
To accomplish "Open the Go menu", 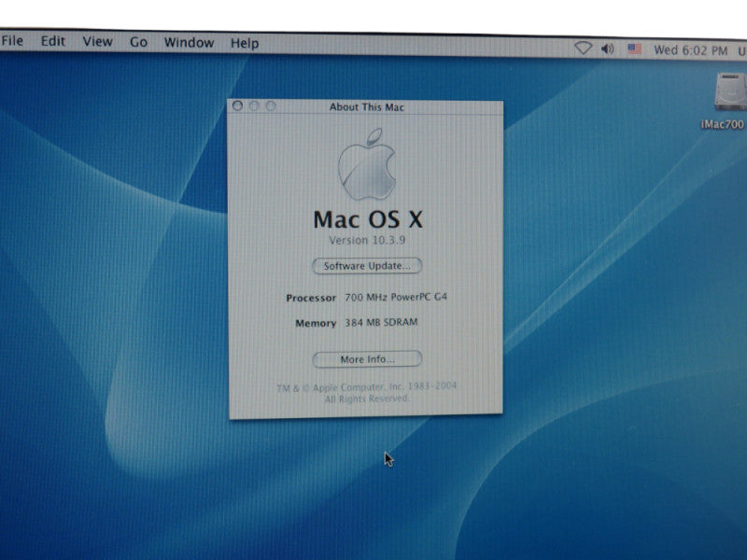I will [138, 42].
